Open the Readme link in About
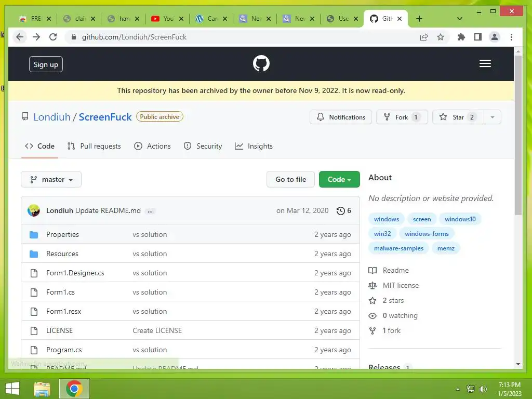 pos(389,270)
